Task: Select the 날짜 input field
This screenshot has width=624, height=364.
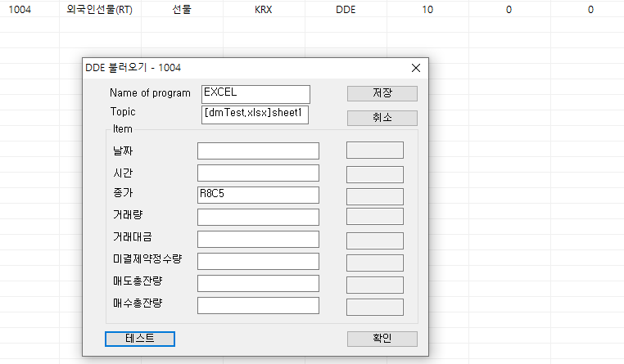Action: [x=258, y=151]
